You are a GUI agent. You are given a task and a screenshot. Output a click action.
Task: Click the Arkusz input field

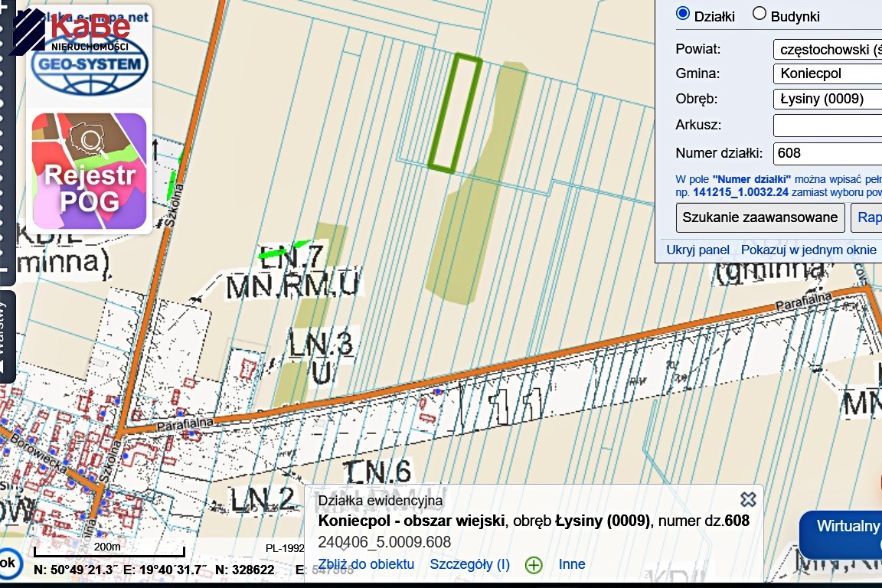(x=827, y=125)
